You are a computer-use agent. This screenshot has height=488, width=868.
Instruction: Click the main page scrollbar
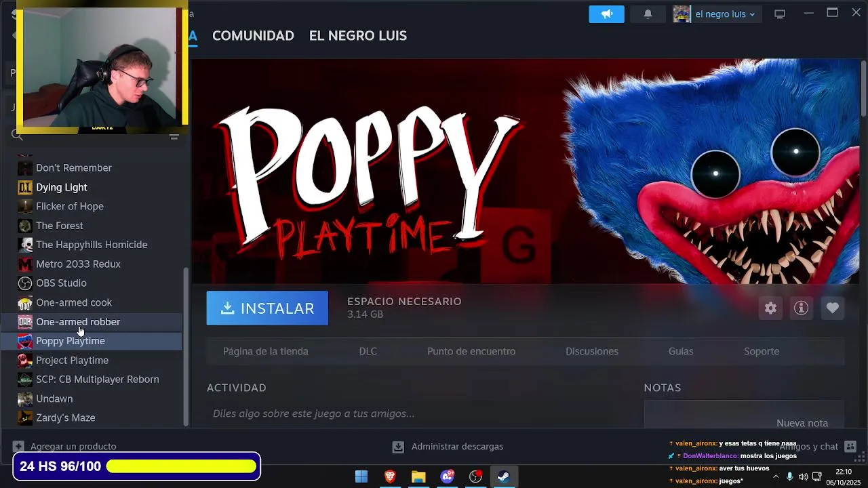click(x=864, y=88)
